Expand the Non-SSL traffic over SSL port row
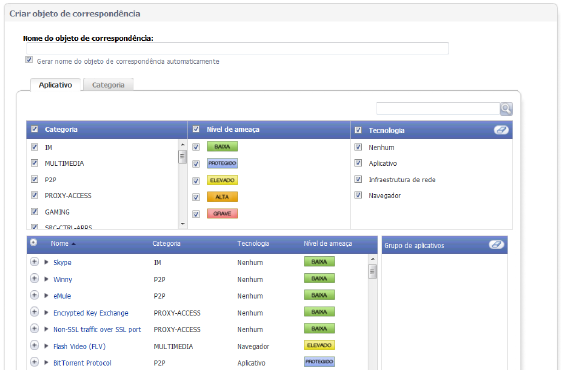 click(x=46, y=329)
